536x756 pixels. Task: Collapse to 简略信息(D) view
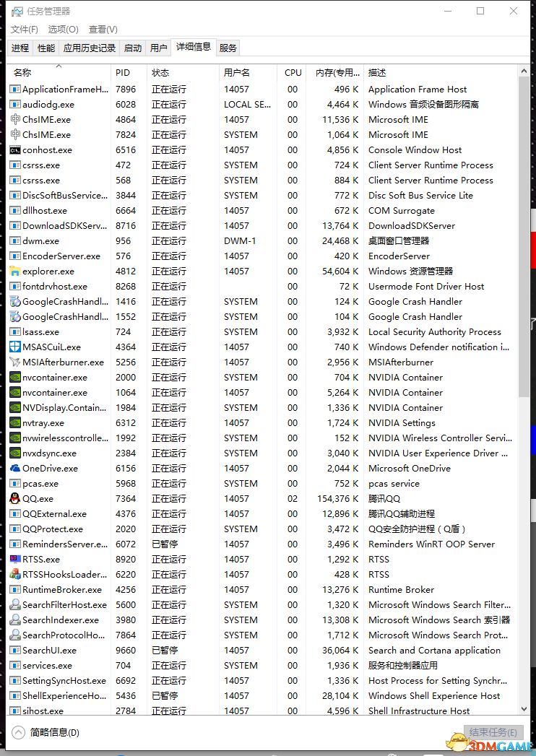[x=46, y=732]
